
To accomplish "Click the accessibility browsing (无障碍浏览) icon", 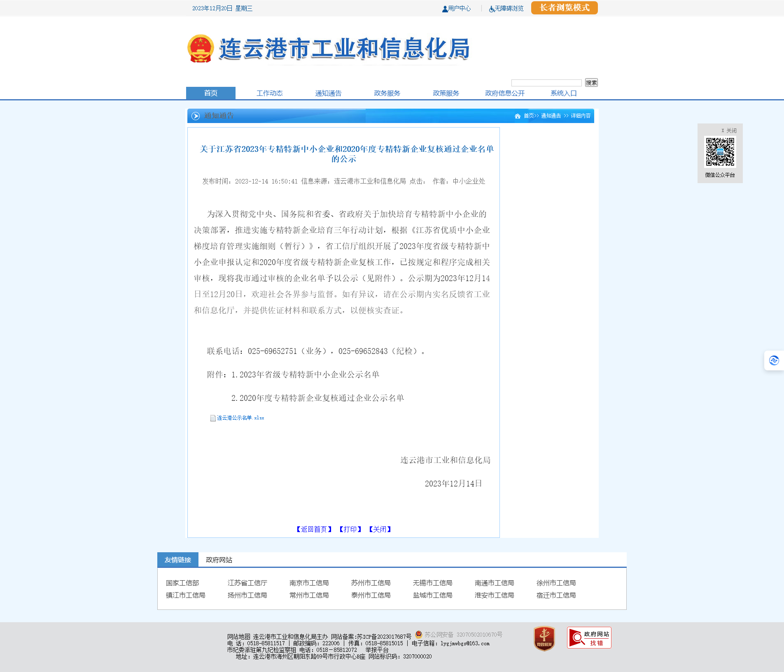I will click(492, 9).
